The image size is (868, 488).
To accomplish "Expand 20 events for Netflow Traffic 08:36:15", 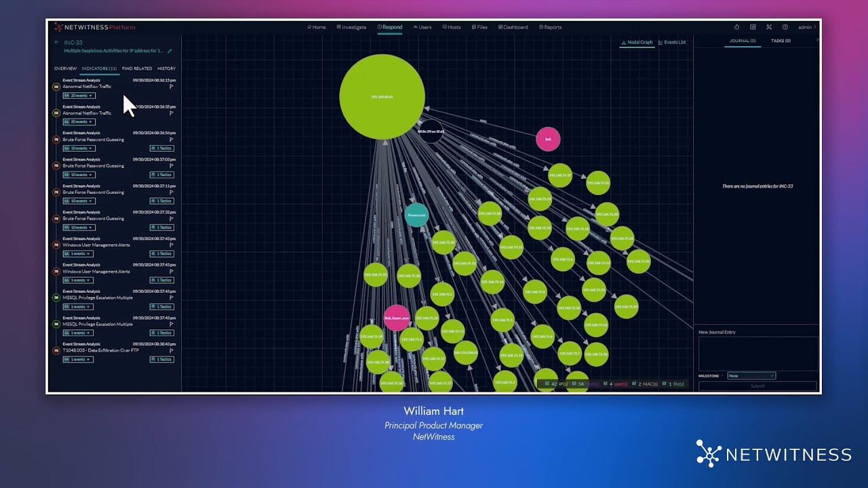I will point(79,96).
